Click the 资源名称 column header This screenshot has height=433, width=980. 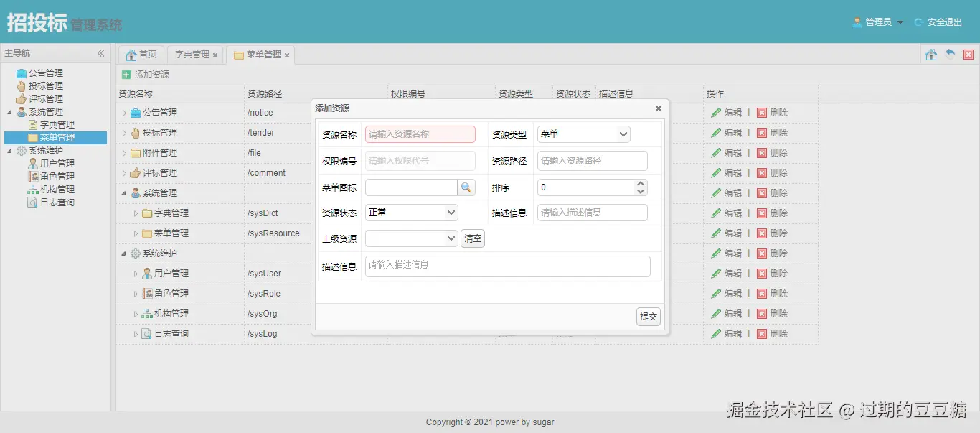click(179, 94)
